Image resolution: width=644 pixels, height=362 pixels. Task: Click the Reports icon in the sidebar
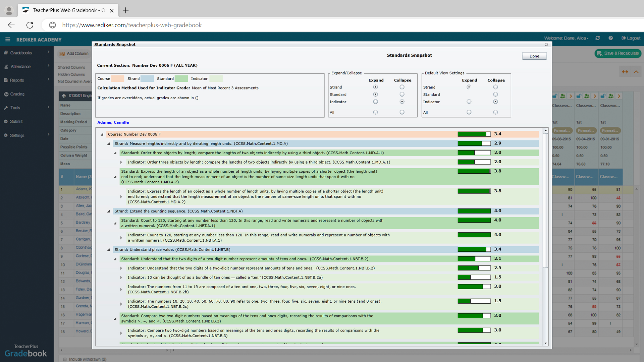(6, 80)
